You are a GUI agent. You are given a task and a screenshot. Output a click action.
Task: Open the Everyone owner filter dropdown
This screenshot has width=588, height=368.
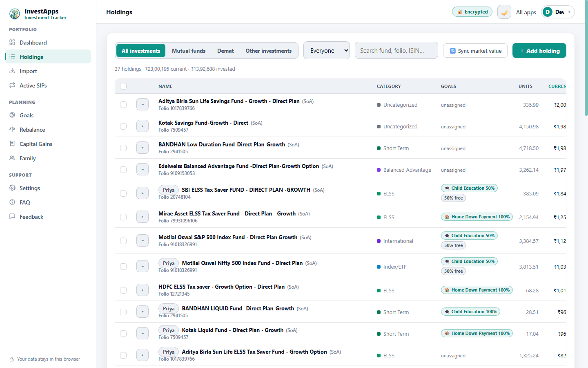point(327,50)
